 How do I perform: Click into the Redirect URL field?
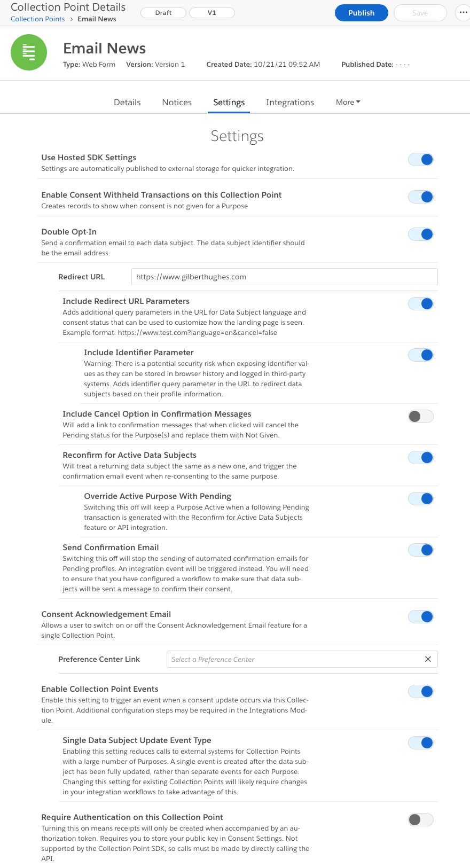click(x=285, y=277)
